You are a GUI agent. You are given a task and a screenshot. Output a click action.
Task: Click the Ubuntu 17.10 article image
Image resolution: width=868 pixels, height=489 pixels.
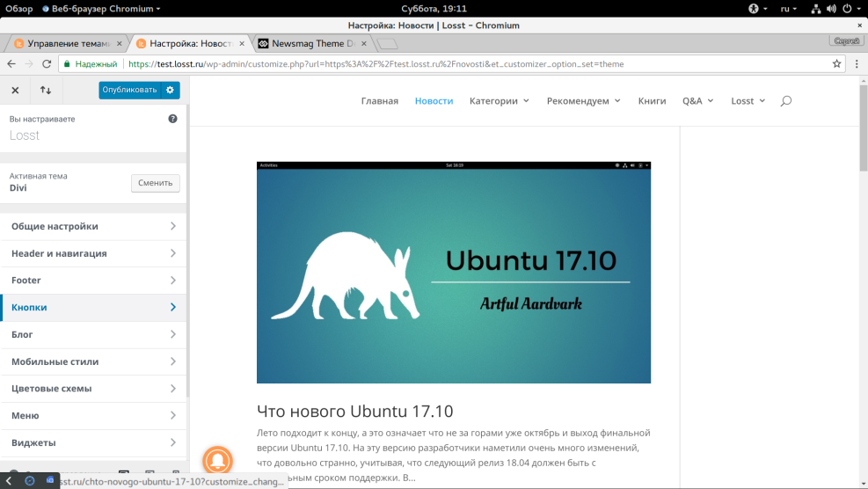coord(453,273)
